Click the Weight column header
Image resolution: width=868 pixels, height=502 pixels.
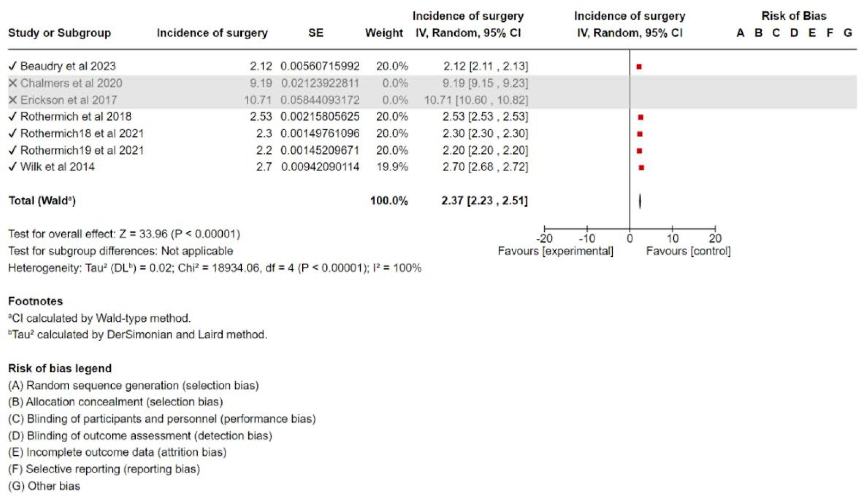point(384,33)
